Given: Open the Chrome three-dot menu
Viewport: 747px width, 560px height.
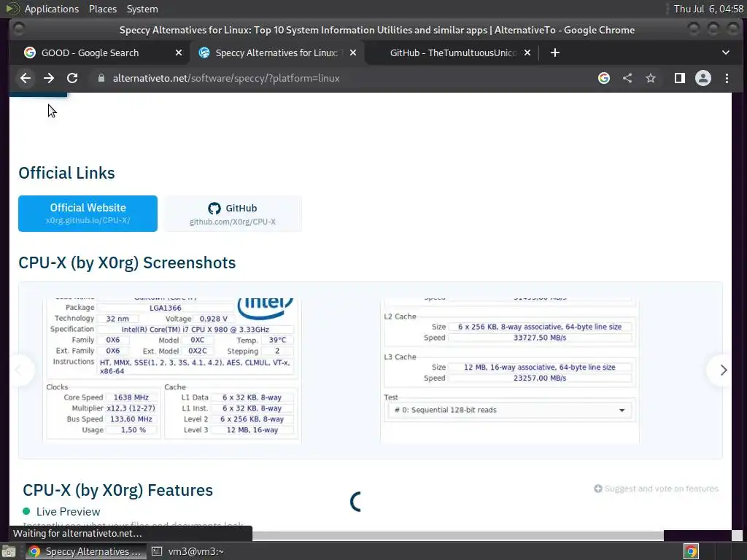Looking at the screenshot, I should (727, 78).
